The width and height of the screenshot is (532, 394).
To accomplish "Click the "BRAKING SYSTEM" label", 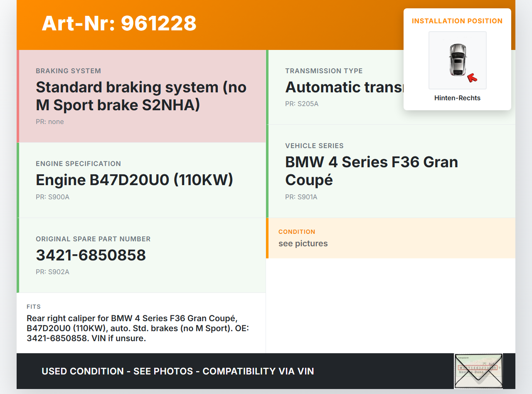I will click(x=69, y=71).
